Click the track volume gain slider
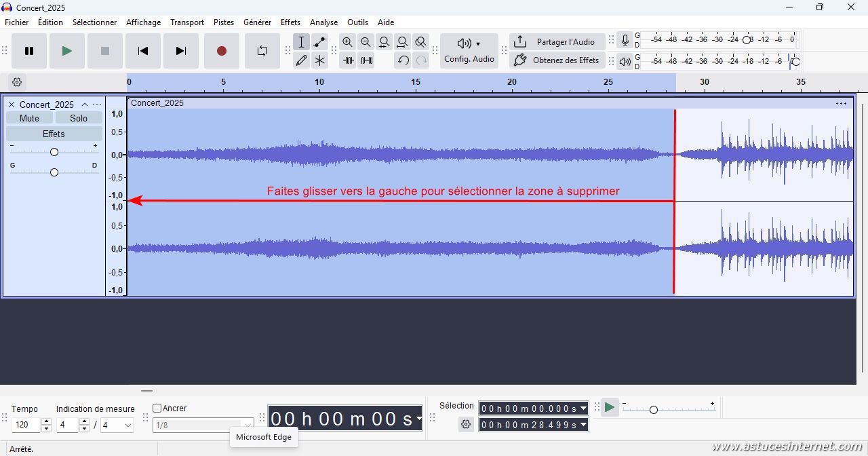The width and height of the screenshot is (868, 456). 54,152
